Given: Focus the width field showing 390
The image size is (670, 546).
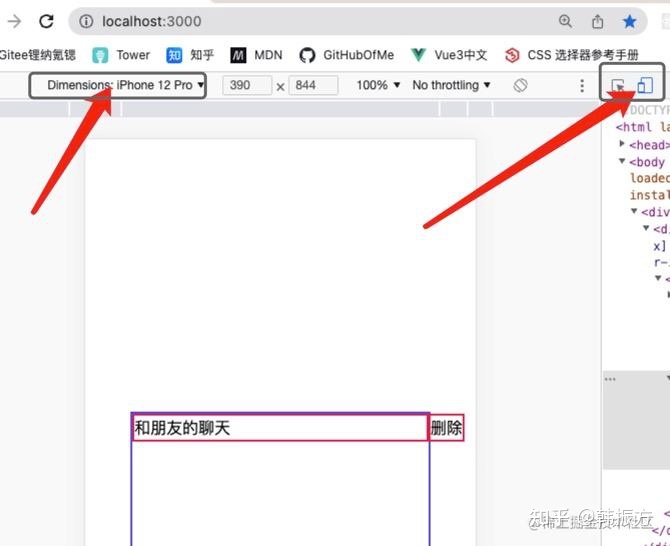Looking at the screenshot, I should click(247, 85).
